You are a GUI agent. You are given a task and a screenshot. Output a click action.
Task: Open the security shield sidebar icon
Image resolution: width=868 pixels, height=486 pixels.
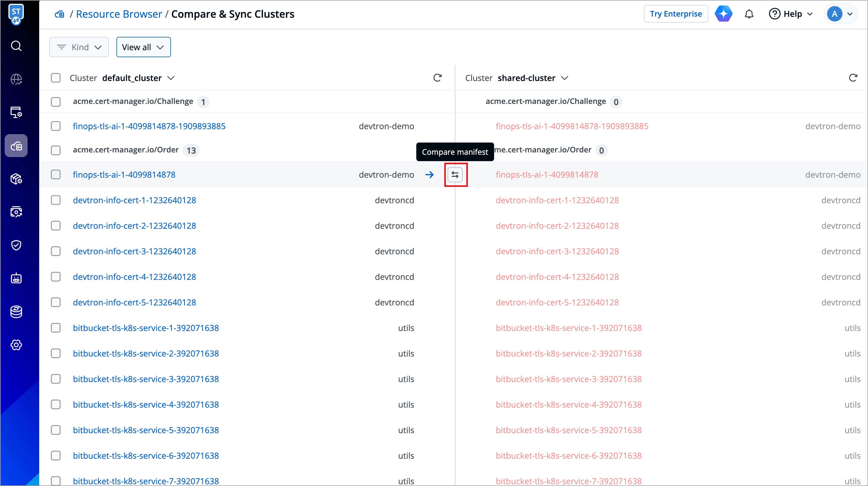(x=16, y=245)
